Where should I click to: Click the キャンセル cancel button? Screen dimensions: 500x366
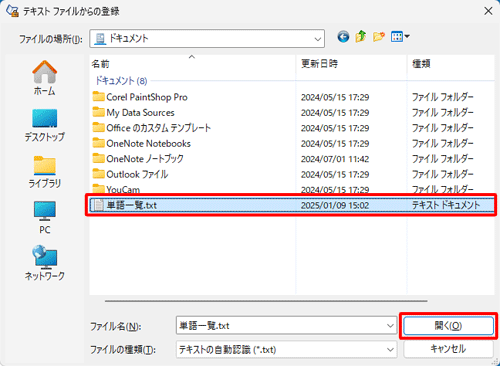click(x=448, y=349)
